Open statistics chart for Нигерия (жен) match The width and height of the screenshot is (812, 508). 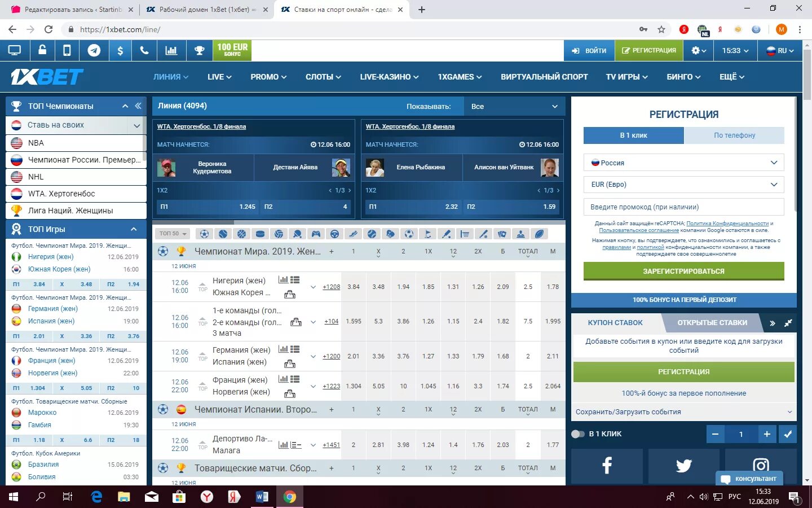pos(283,279)
